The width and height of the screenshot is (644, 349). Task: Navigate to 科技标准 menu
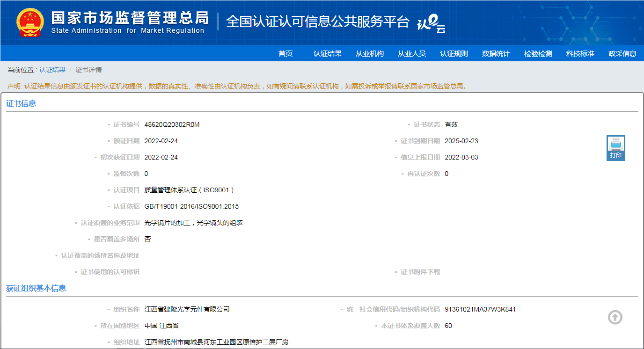pyautogui.click(x=580, y=54)
